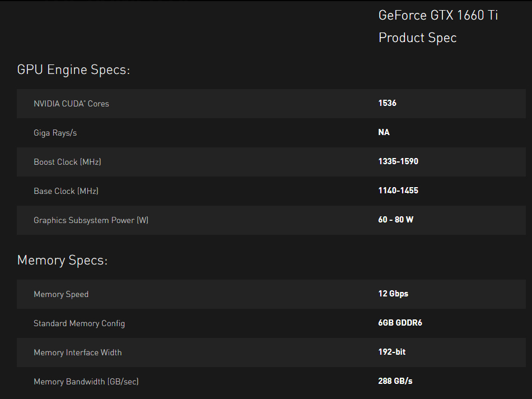Image resolution: width=532 pixels, height=399 pixels.
Task: Click the Memory Speed label
Action: (x=61, y=294)
